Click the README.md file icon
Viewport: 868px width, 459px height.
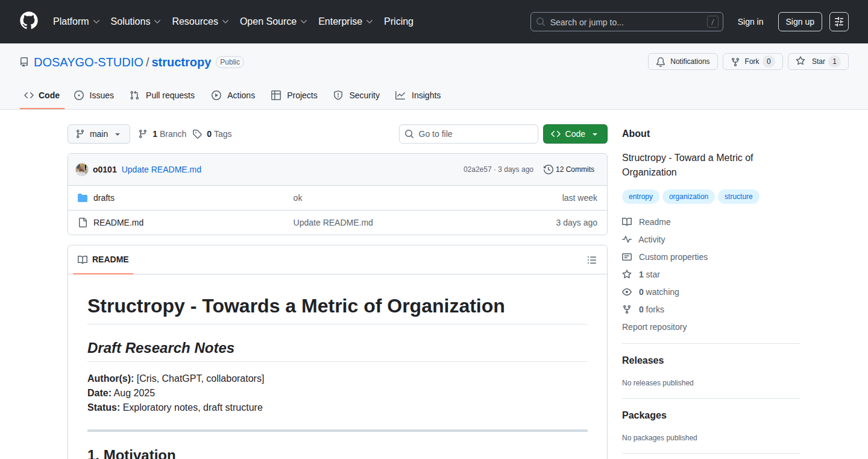point(83,223)
